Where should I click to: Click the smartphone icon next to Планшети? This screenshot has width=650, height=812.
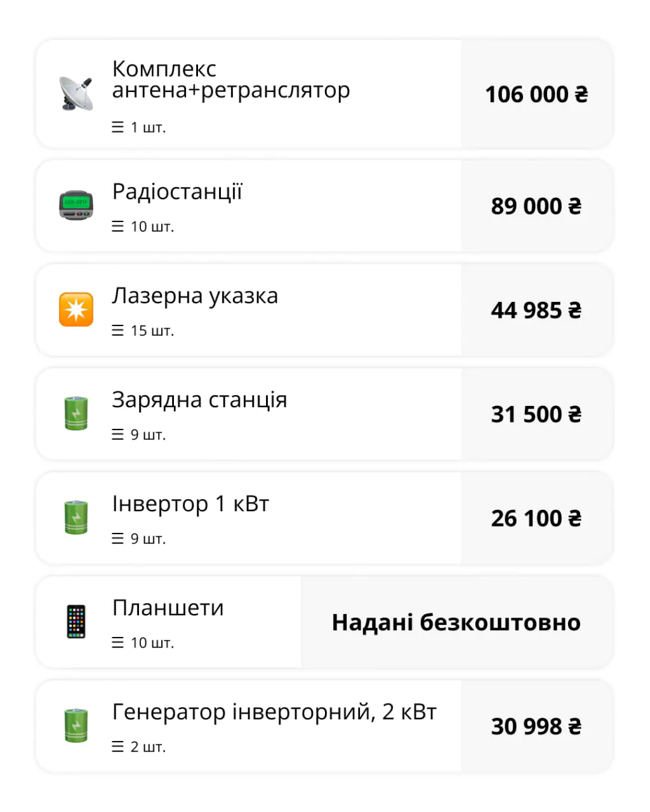(x=76, y=622)
